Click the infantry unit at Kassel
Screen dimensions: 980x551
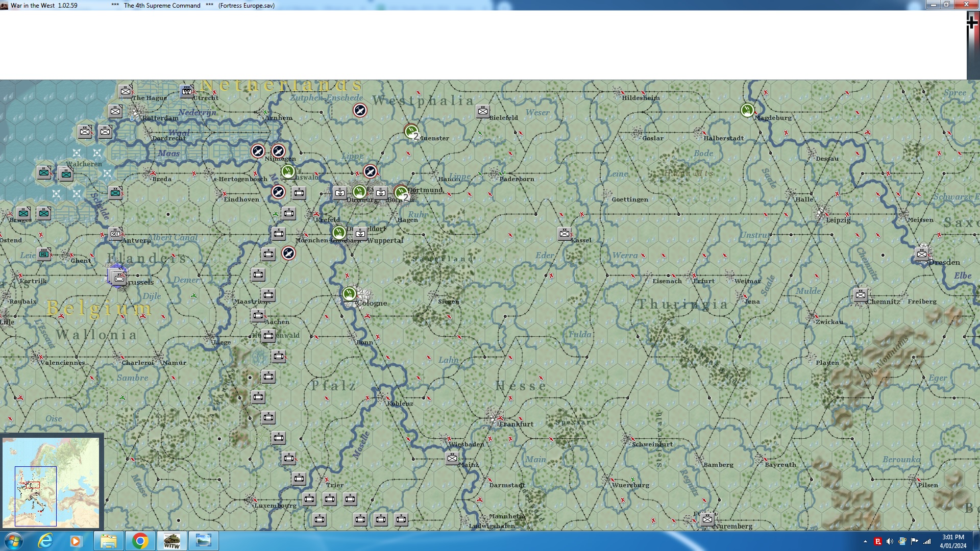pos(565,234)
